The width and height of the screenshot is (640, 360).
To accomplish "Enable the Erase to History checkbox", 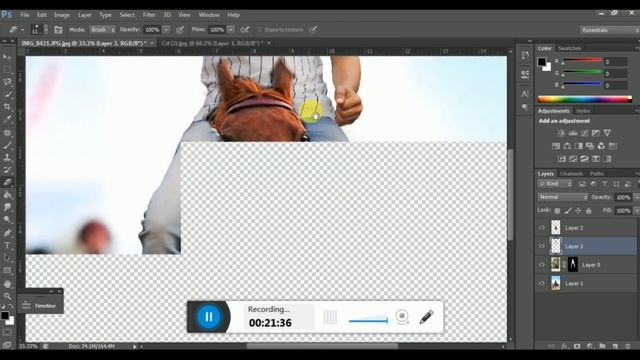I will coord(259,30).
